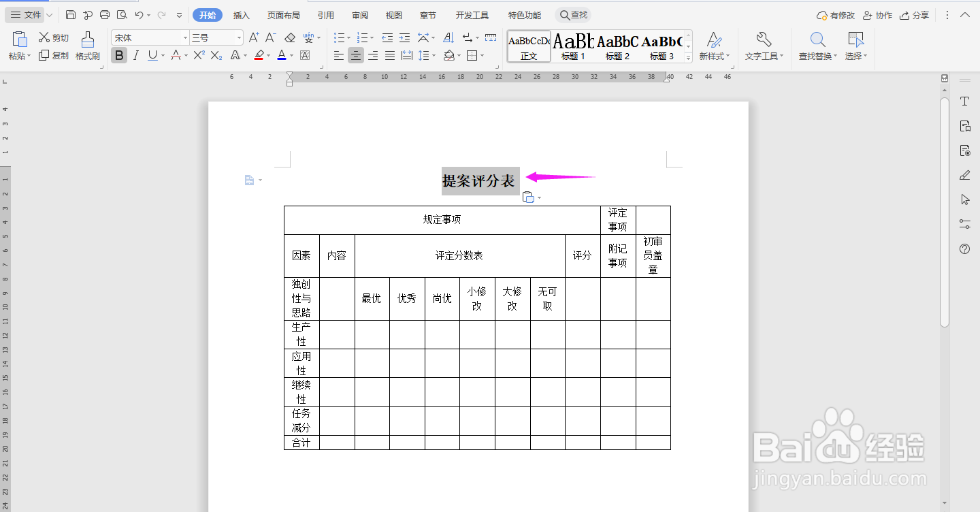Click the superscript X² icon
The height and width of the screenshot is (512, 980).
198,55
